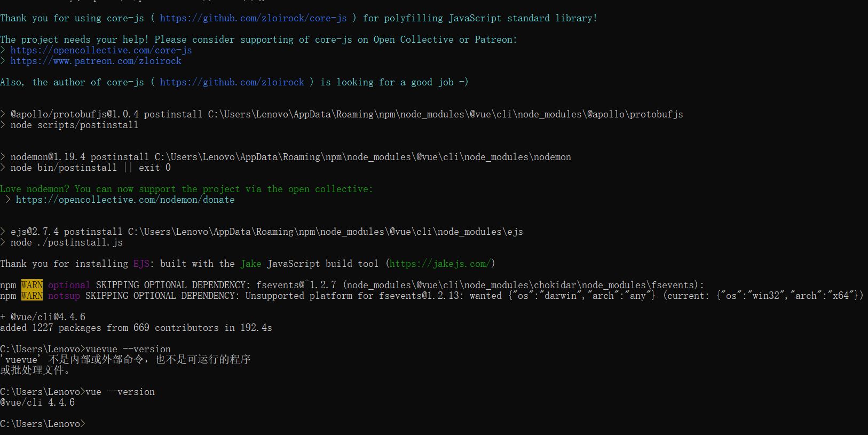This screenshot has height=435, width=868.
Task: Click the 'node bin/postinstall || exit 0' line
Action: tap(85, 168)
